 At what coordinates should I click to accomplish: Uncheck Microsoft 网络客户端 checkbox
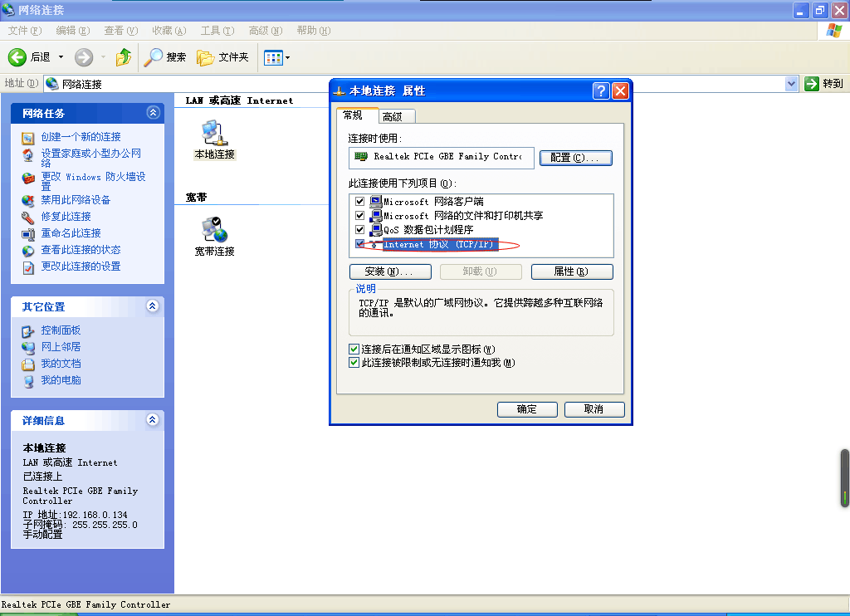359,202
